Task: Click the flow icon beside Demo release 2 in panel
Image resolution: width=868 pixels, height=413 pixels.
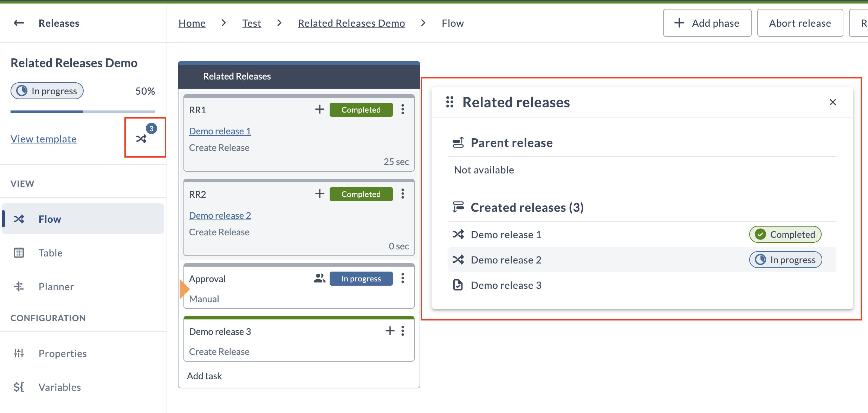Action: 458,260
